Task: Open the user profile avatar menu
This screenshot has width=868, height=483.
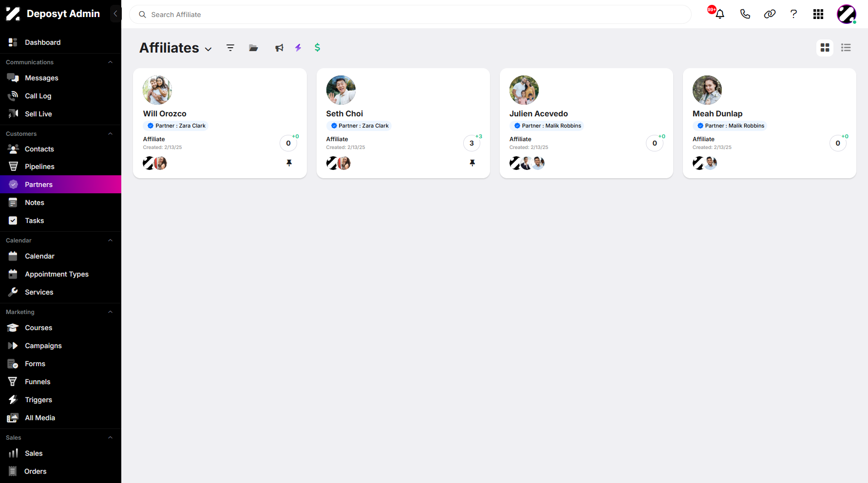Action: pyautogui.click(x=847, y=14)
